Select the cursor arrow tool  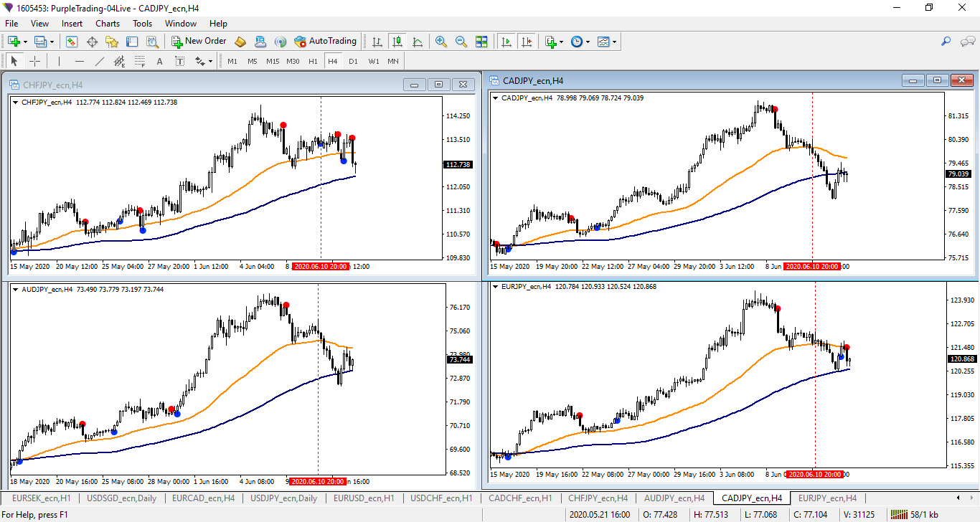14,61
